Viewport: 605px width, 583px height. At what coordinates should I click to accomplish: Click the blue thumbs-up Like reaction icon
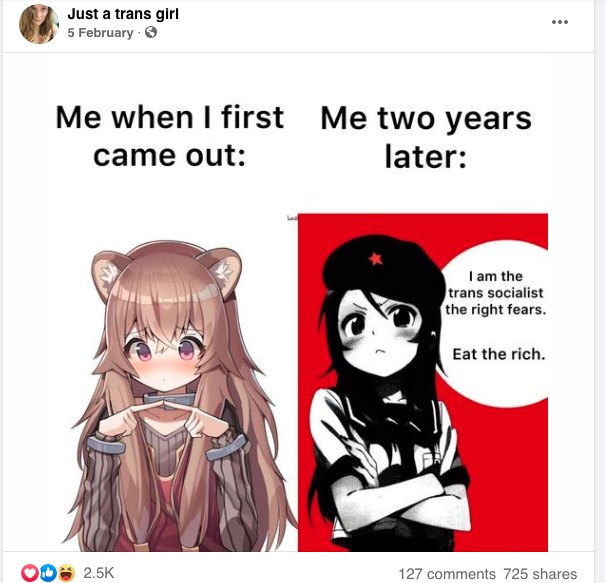point(48,573)
